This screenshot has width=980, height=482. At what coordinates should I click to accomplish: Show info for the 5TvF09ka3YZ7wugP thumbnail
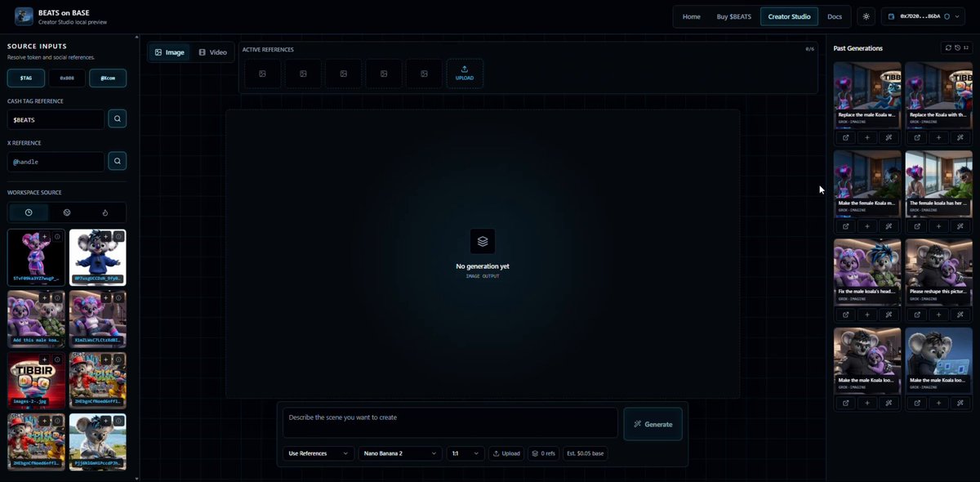pyautogui.click(x=57, y=236)
